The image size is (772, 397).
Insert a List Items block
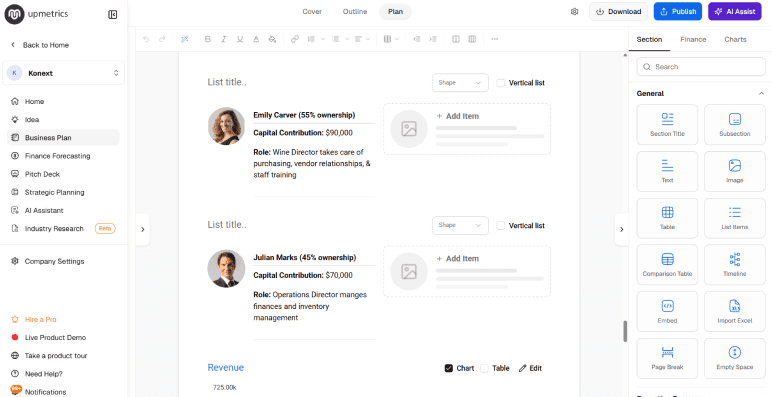[x=735, y=218]
